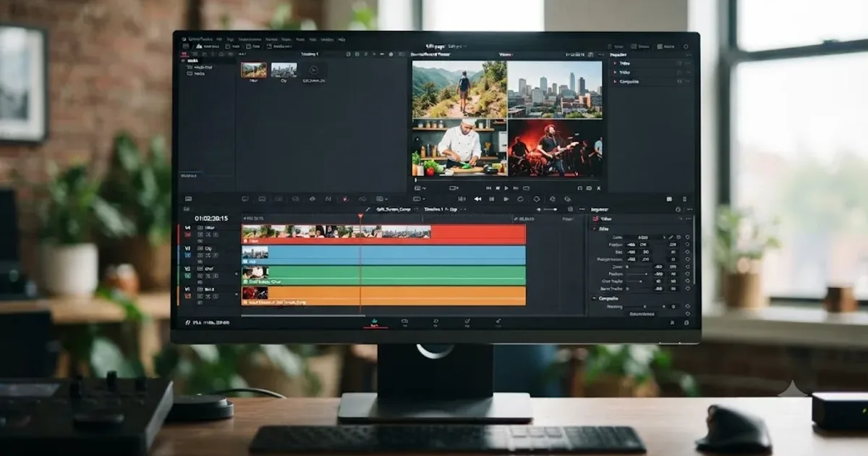Image resolution: width=868 pixels, height=456 pixels.
Task: Click the loop button in the transport row
Action: tap(520, 199)
